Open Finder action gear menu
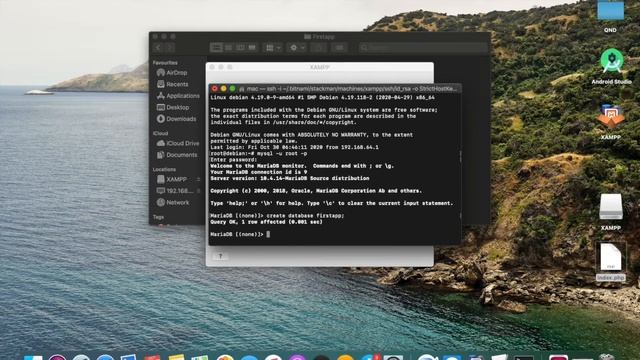640x360 pixels. 297,48
